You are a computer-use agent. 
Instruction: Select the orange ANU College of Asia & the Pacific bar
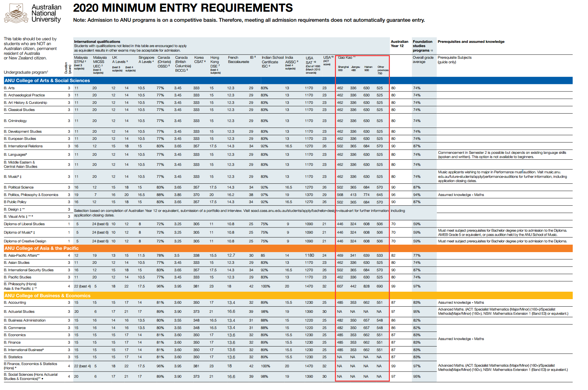[42, 248]
